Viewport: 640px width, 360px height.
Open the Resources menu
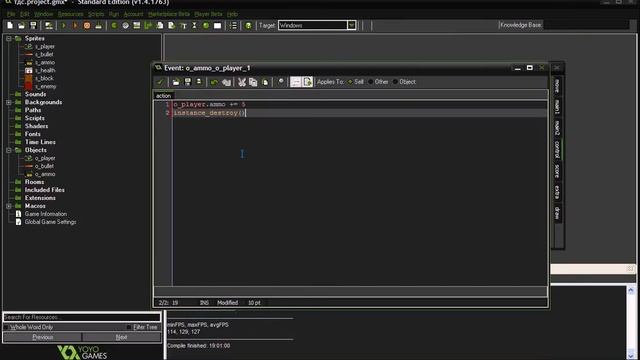point(70,14)
